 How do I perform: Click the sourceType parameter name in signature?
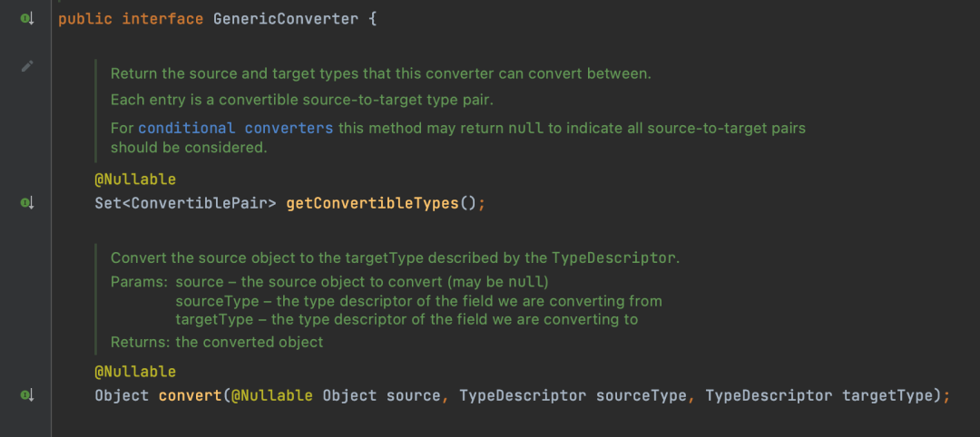pyautogui.click(x=642, y=395)
